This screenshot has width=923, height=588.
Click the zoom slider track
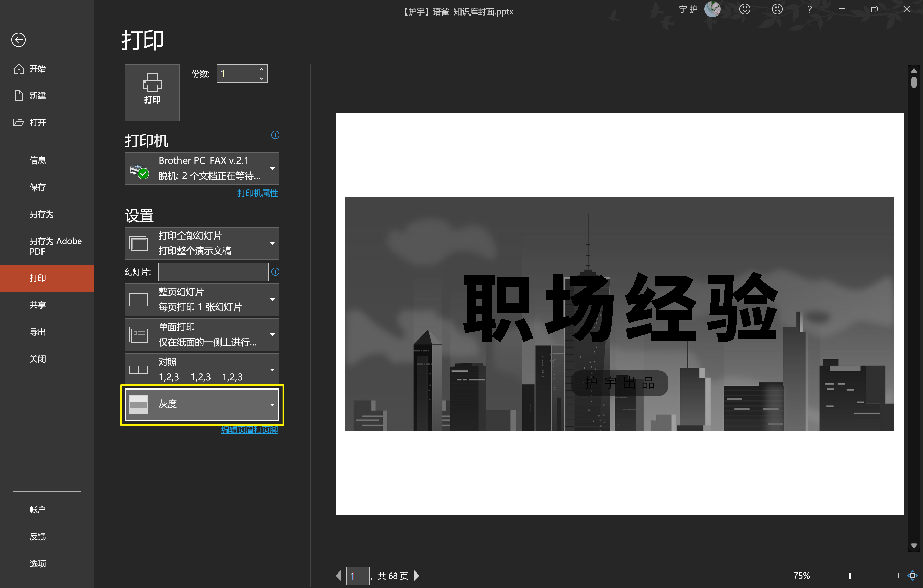(874, 576)
